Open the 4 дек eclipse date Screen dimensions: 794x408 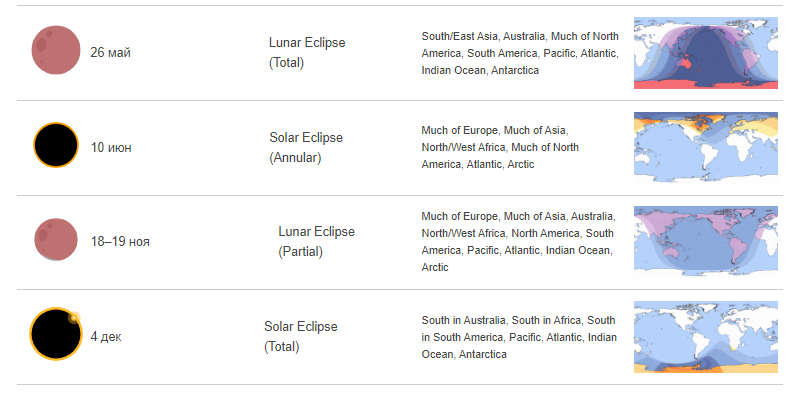(x=106, y=337)
